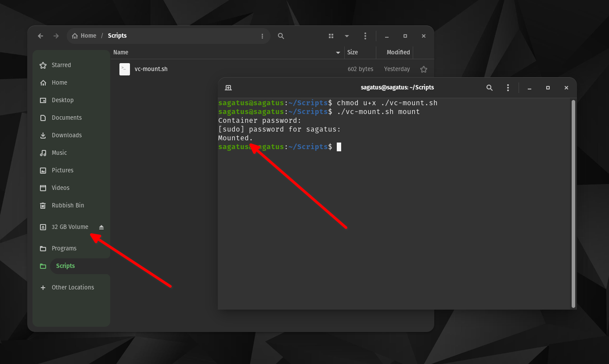The height and width of the screenshot is (364, 609).
Task: Click Home in the path bar
Action: [x=84, y=36]
